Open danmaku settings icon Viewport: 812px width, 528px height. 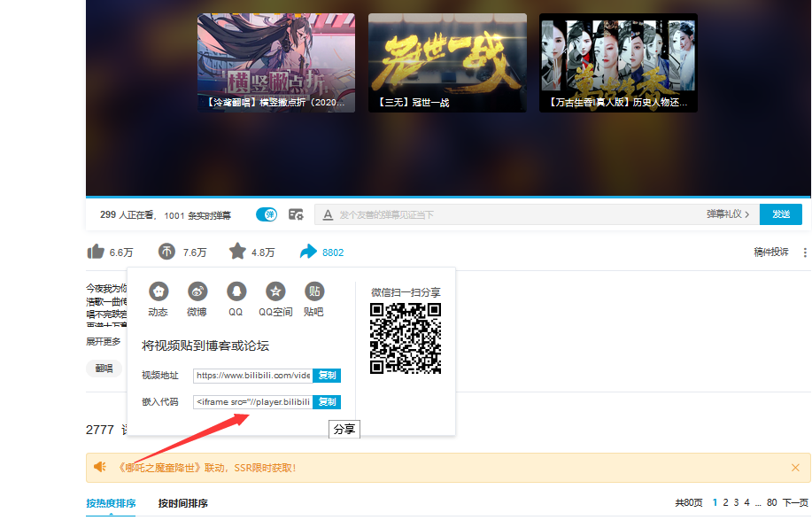(x=296, y=214)
